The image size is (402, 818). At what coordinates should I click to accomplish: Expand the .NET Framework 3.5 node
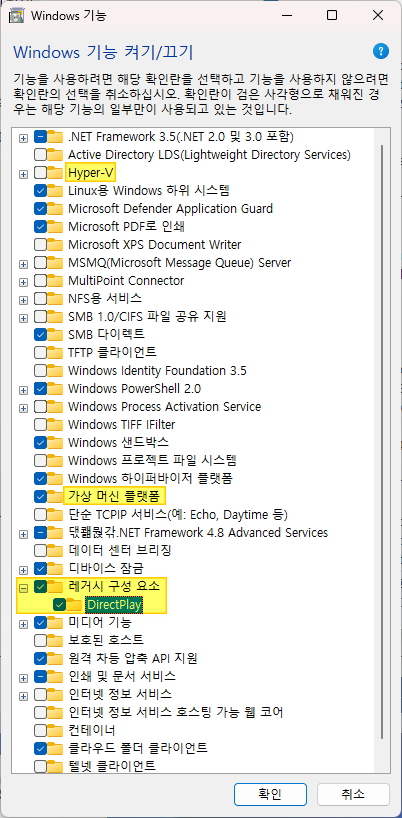pos(23,138)
